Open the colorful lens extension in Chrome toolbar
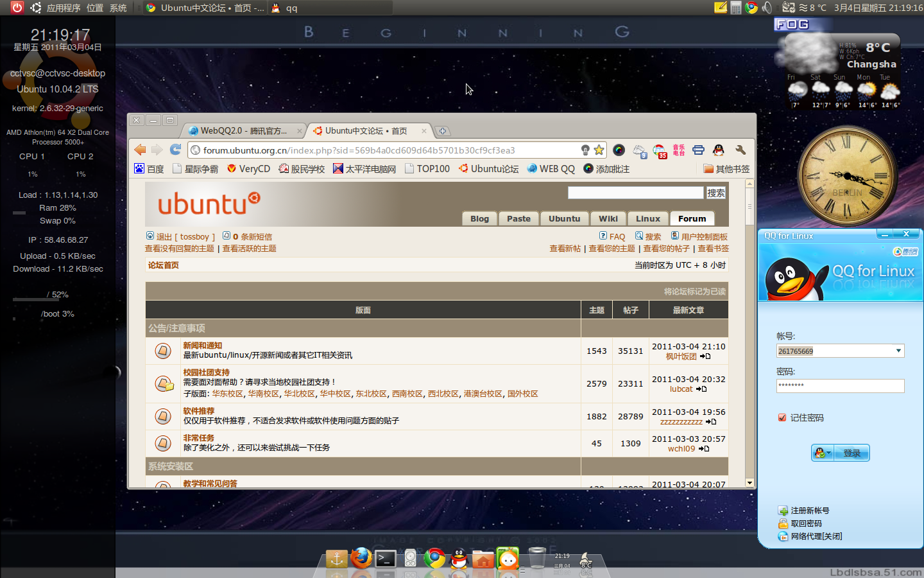924x578 pixels. click(x=619, y=150)
